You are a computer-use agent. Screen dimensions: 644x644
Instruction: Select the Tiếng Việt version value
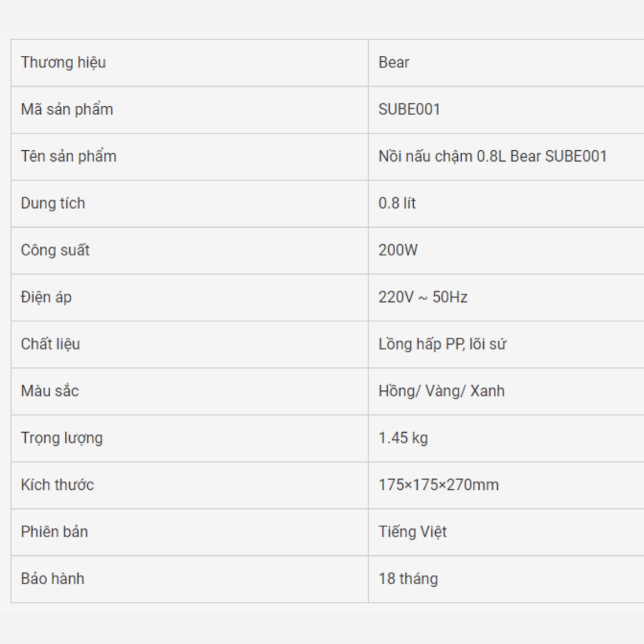click(413, 532)
